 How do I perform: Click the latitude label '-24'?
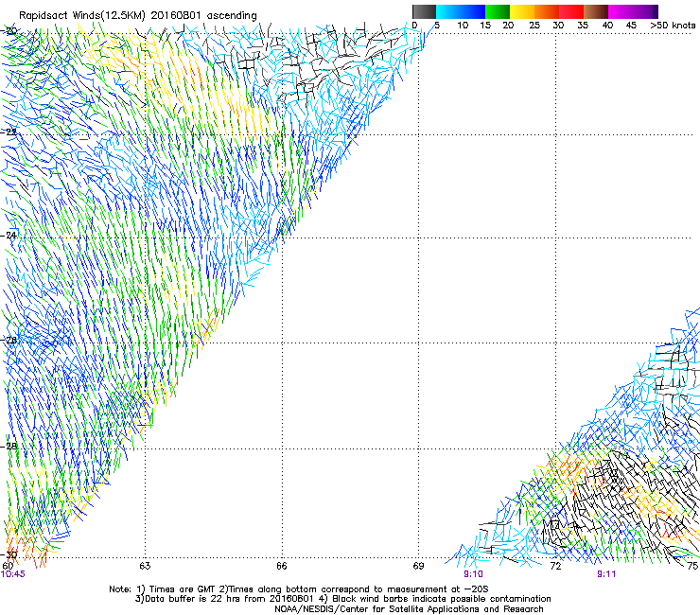[x=9, y=235]
